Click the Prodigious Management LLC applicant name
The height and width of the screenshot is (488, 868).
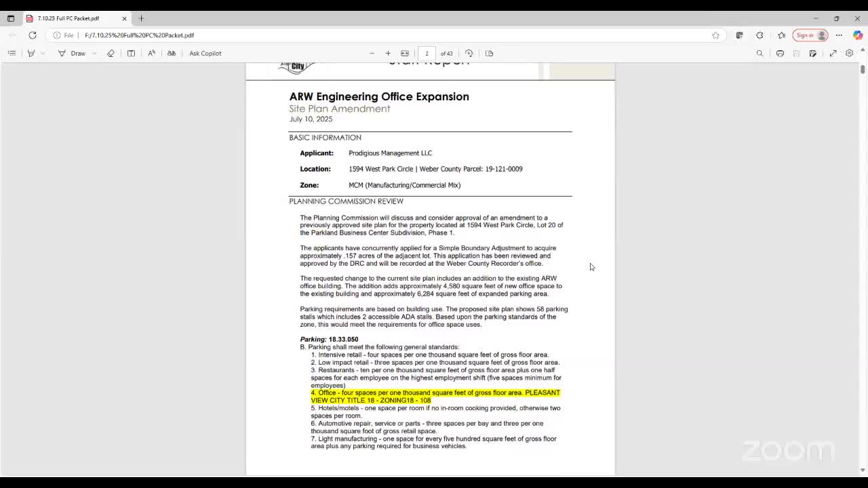390,153
